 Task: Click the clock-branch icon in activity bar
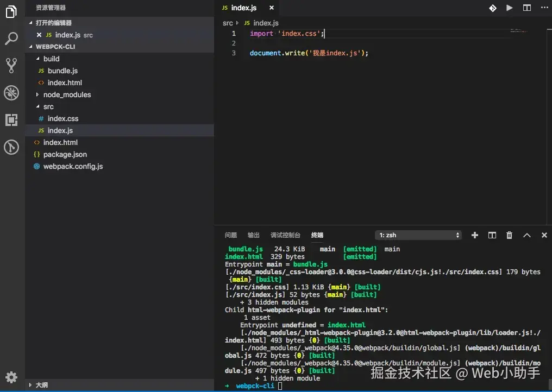pos(11,147)
